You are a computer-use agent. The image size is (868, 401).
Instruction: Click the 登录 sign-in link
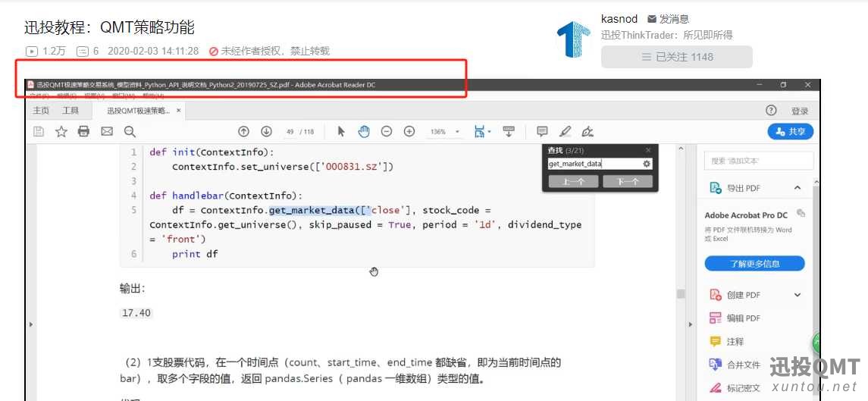click(x=800, y=111)
